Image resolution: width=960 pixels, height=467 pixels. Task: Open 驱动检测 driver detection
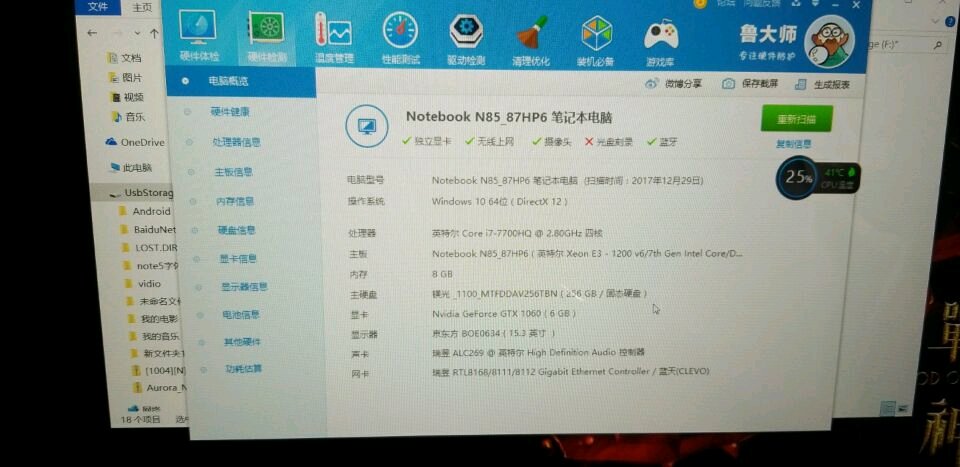[466, 39]
